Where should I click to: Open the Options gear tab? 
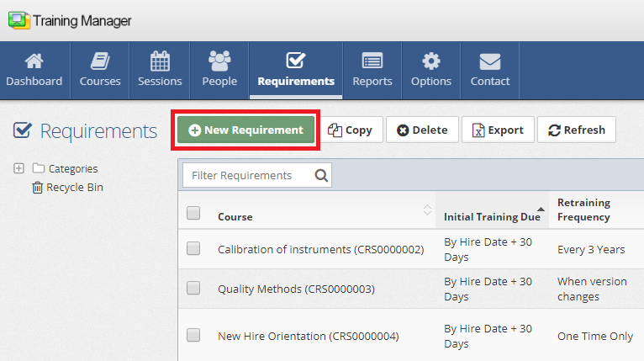pyautogui.click(x=431, y=71)
